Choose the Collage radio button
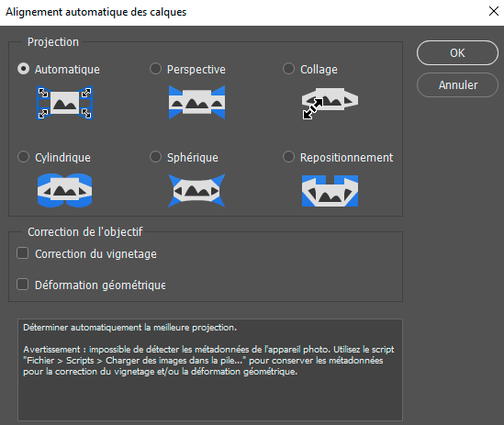Image resolution: width=504 pixels, height=425 pixels. 288,69
